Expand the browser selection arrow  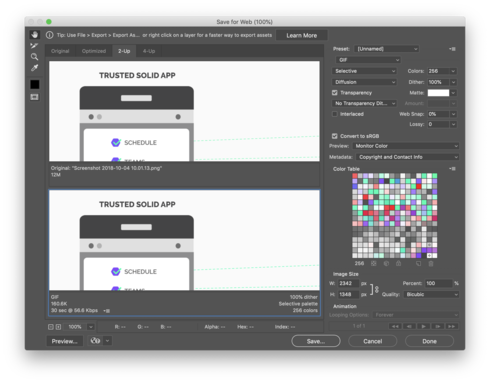click(107, 341)
